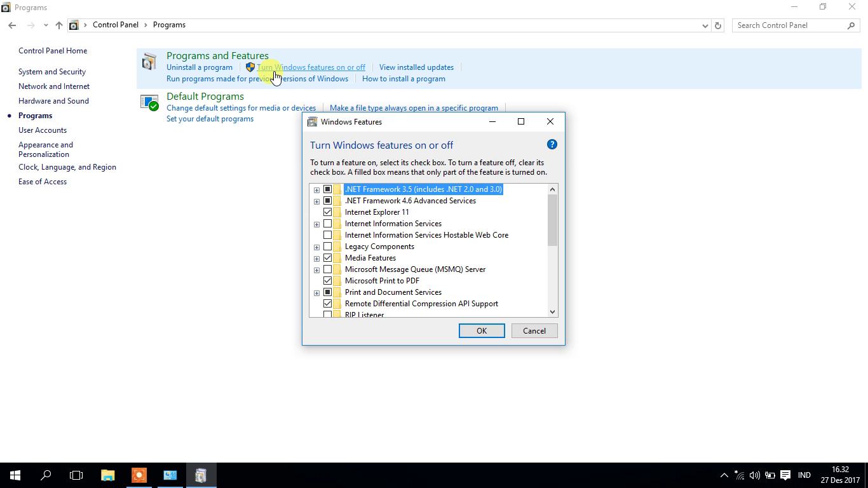Go to System and Security
Viewport: 868px width, 488px height.
click(52, 72)
